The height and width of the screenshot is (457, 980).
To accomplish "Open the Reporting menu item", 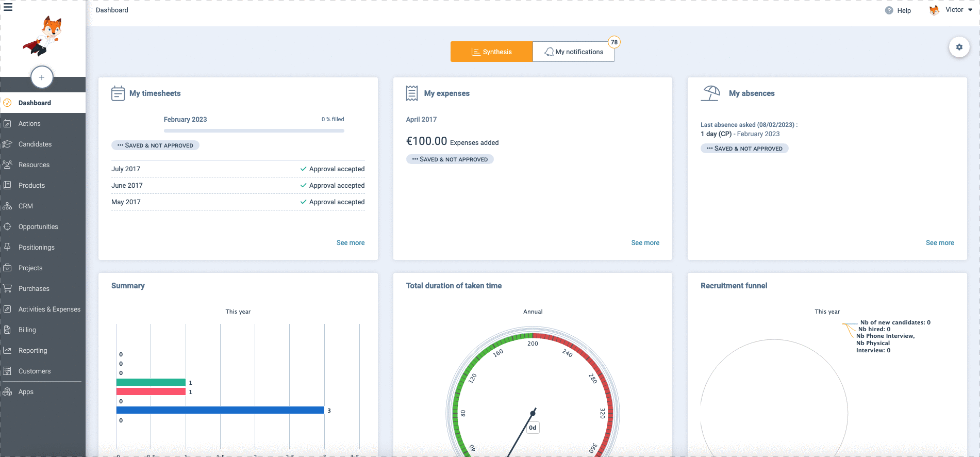I will [43, 350].
